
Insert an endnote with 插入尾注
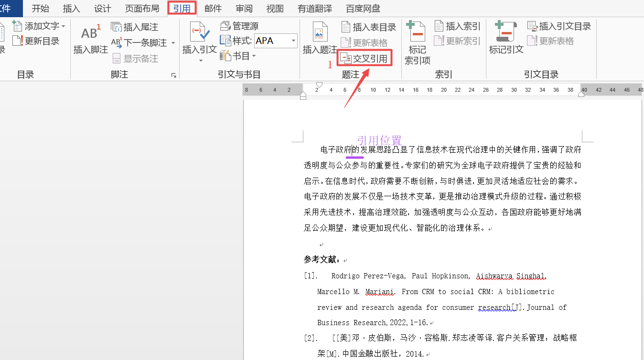[135, 27]
